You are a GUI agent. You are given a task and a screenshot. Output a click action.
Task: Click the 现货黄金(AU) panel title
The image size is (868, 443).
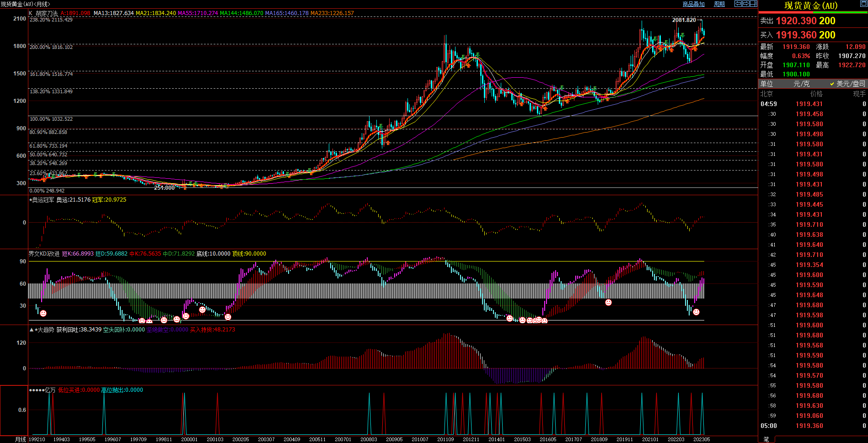810,5
